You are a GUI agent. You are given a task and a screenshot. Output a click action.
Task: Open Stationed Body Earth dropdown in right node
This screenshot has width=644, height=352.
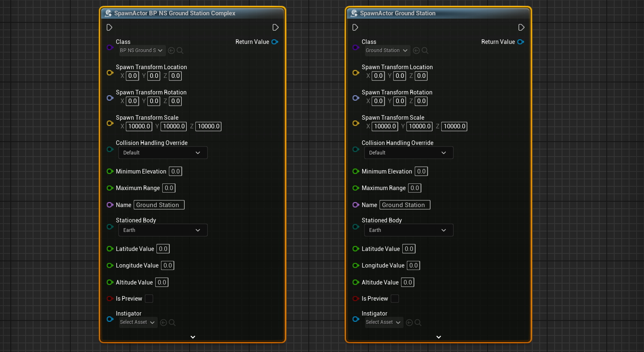coord(409,230)
